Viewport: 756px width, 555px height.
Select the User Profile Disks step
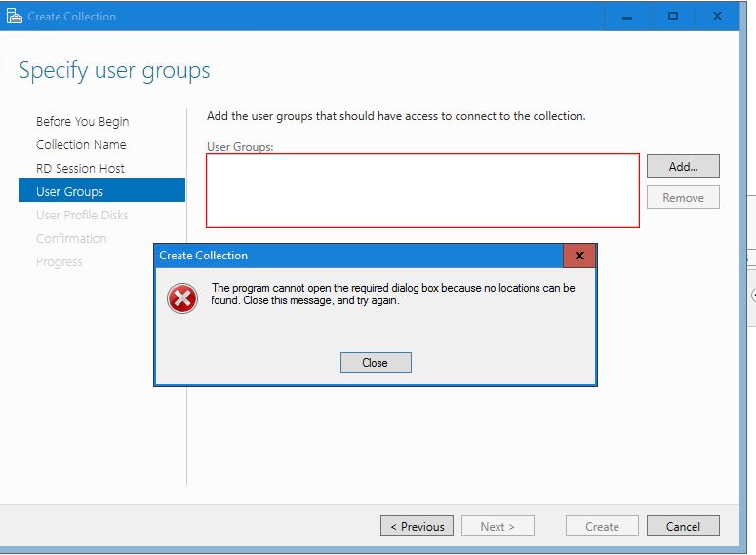pos(82,215)
